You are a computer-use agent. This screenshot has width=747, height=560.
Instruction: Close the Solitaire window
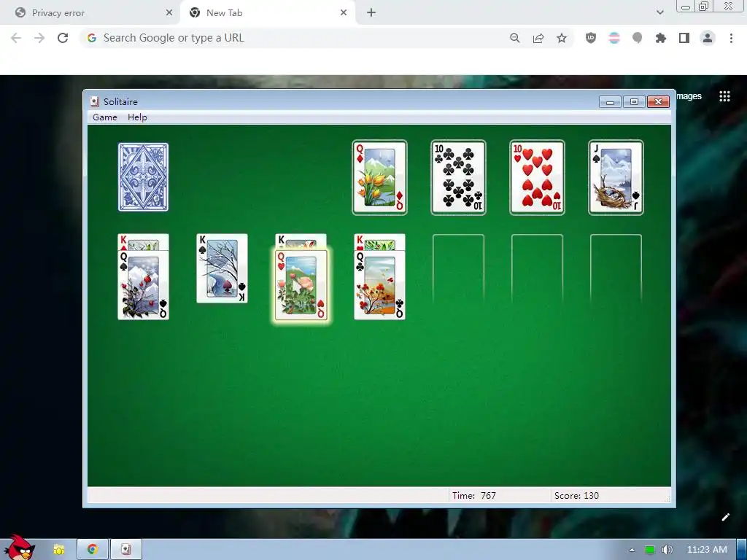coord(659,102)
